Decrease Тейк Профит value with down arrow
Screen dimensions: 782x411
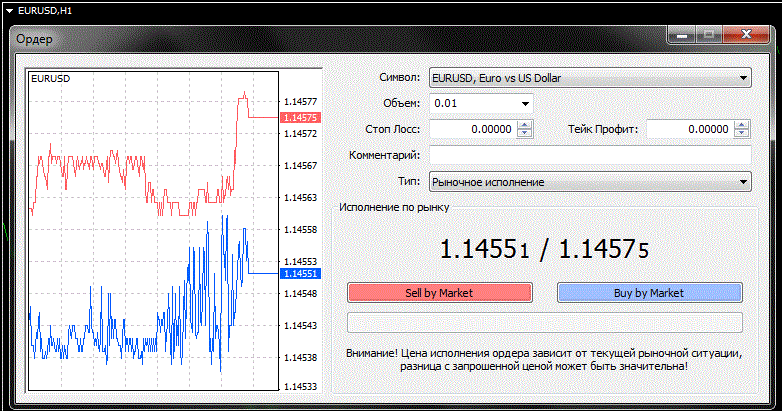pos(741,134)
